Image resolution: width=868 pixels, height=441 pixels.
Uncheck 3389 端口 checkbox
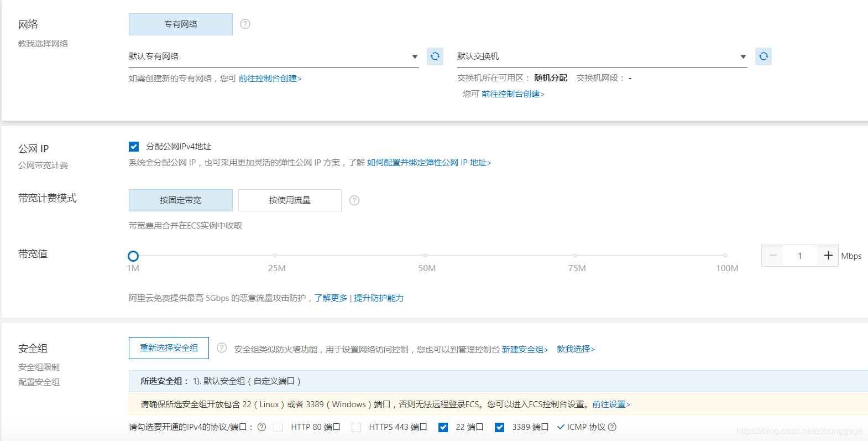point(499,427)
